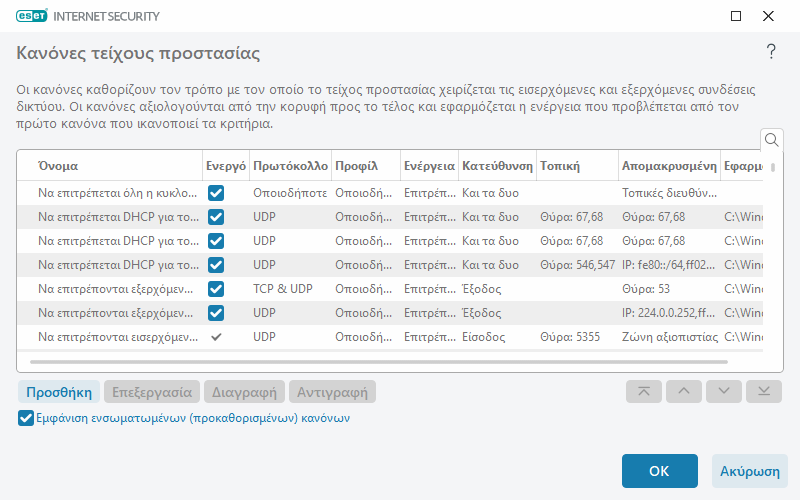Toggle checkbox of rule with IP 224.0.0.252

point(216,313)
